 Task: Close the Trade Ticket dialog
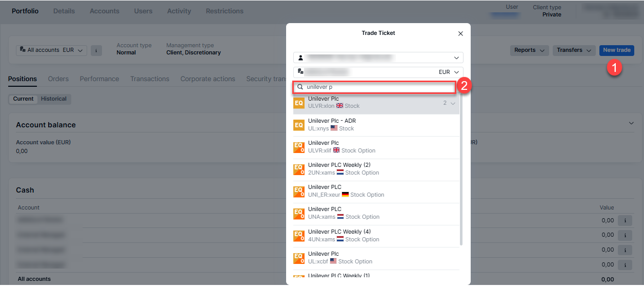[460, 34]
